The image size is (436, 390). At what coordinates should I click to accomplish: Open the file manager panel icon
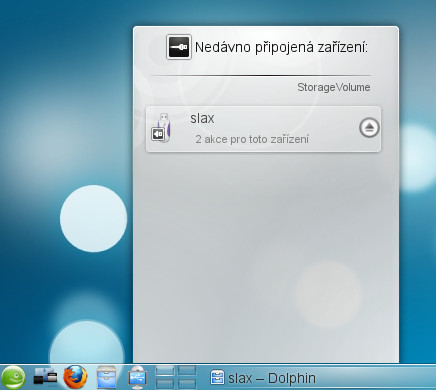tap(107, 377)
